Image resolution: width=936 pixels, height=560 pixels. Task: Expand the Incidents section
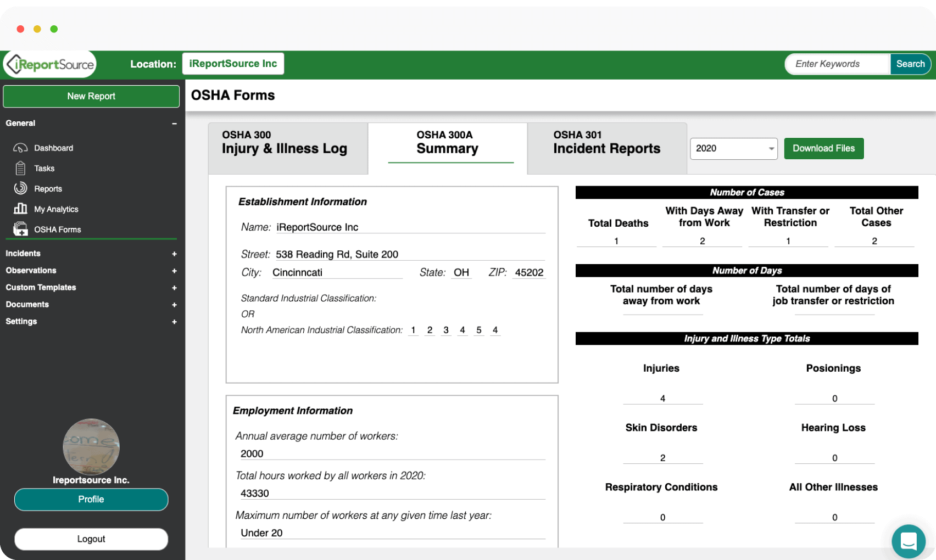[x=174, y=254]
